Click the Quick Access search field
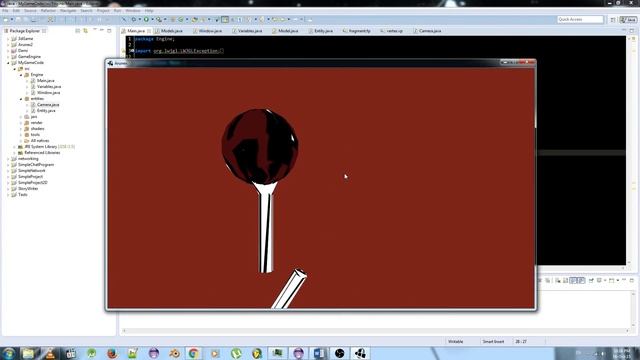The height and width of the screenshot is (360, 640). pyautogui.click(x=580, y=19)
